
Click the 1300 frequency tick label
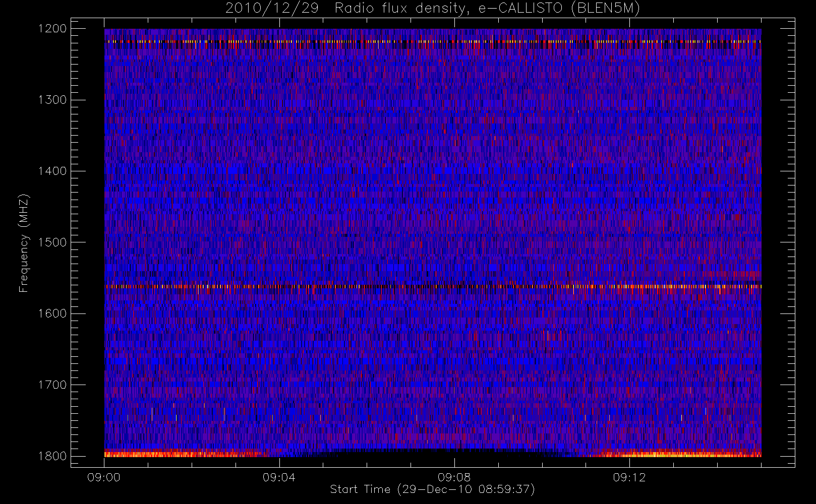click(x=52, y=100)
